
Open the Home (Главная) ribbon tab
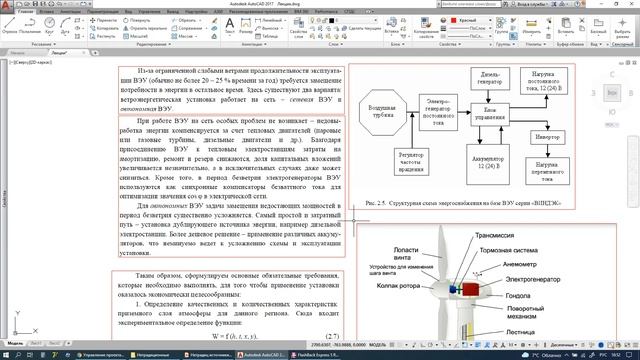(25, 12)
